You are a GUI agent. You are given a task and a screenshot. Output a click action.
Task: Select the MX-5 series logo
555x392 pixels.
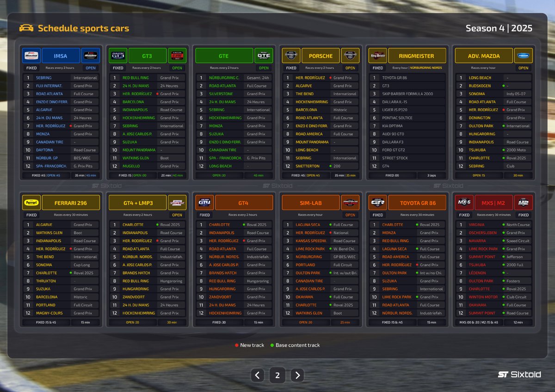[x=464, y=202]
